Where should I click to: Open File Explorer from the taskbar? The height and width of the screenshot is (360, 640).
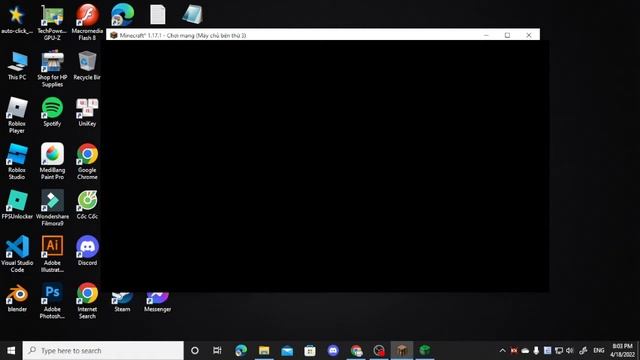pyautogui.click(x=264, y=350)
